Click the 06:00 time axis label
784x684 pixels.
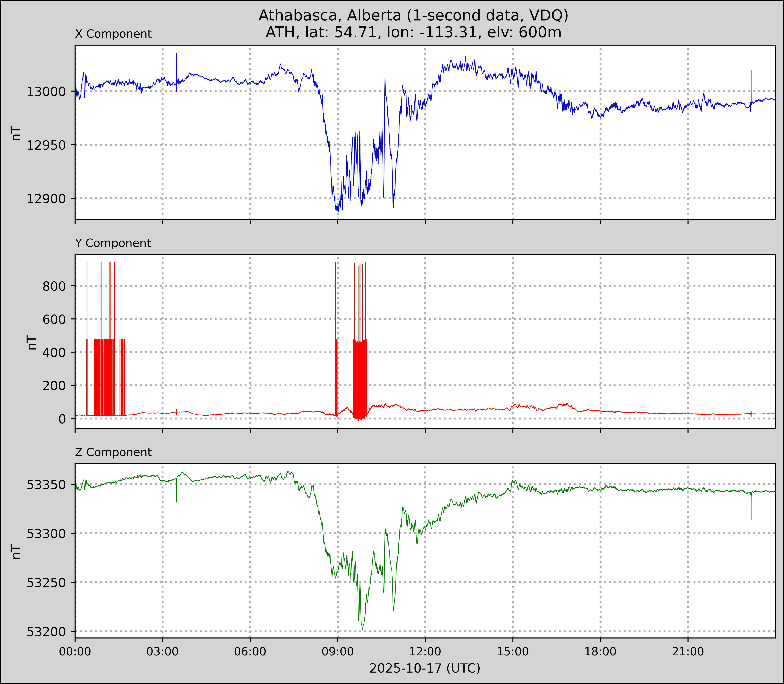click(x=250, y=652)
